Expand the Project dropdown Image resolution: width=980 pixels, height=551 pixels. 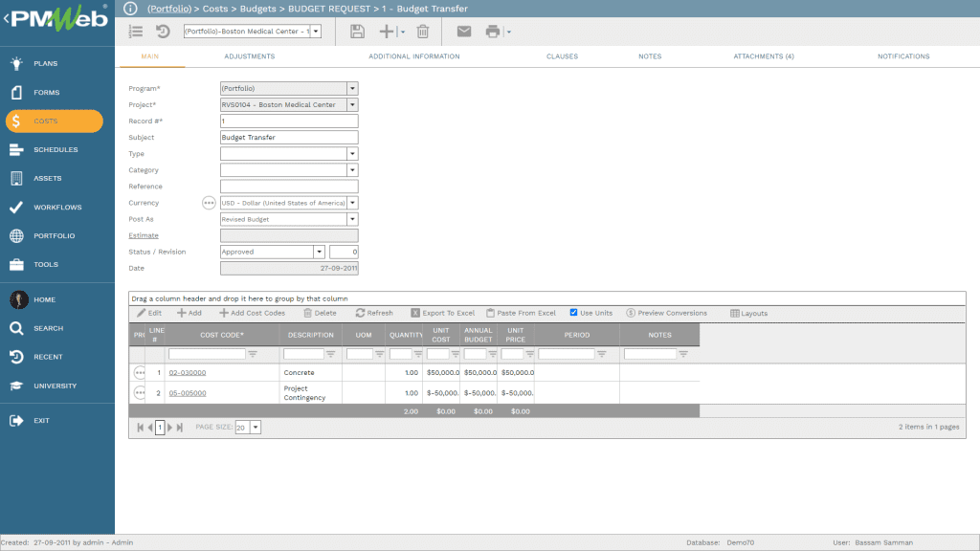(x=352, y=105)
